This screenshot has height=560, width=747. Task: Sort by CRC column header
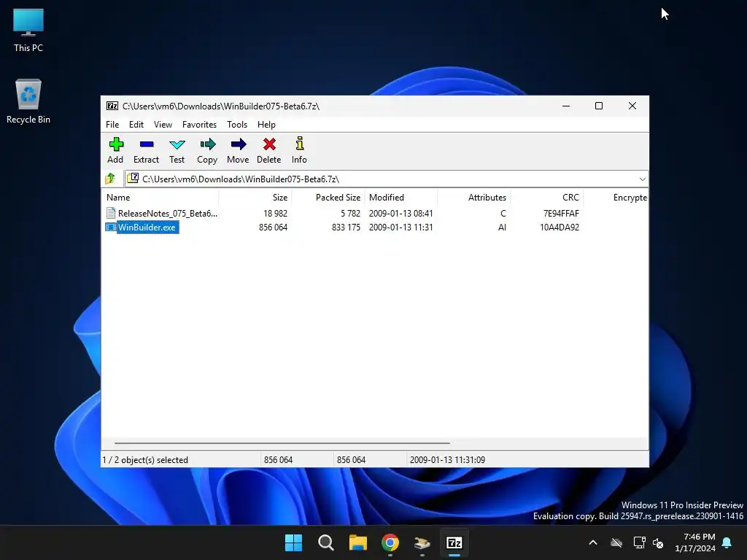pos(547,197)
